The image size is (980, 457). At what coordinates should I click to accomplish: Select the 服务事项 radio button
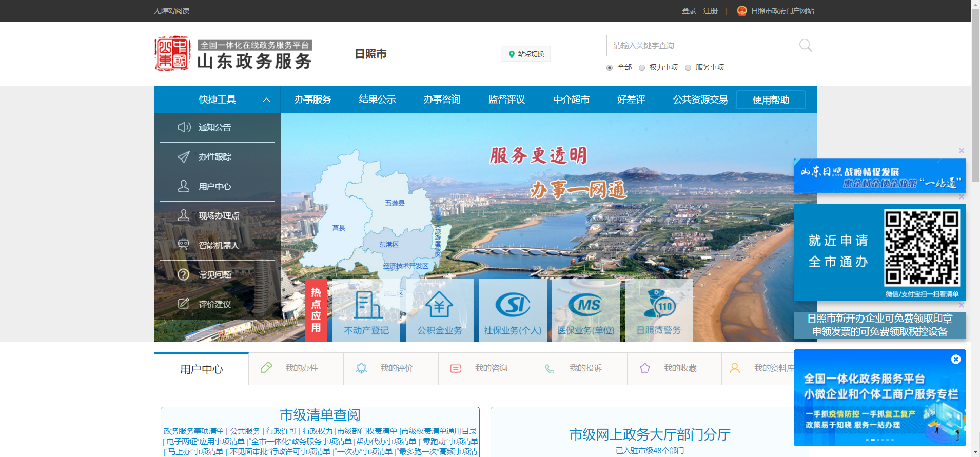point(688,68)
